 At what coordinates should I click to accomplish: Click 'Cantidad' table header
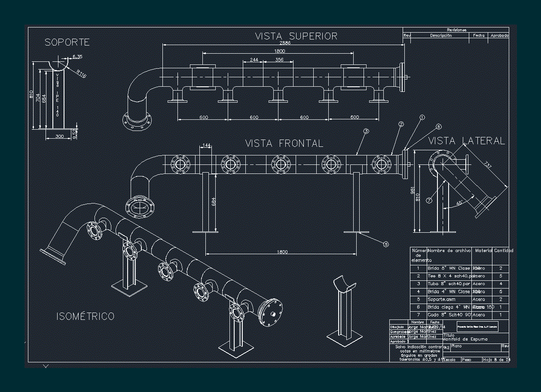pyautogui.click(x=504, y=250)
